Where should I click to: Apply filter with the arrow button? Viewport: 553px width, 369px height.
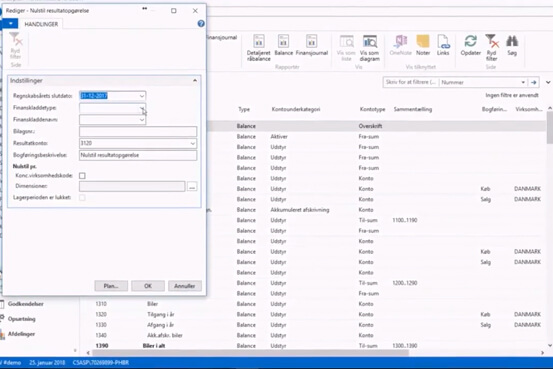point(534,82)
